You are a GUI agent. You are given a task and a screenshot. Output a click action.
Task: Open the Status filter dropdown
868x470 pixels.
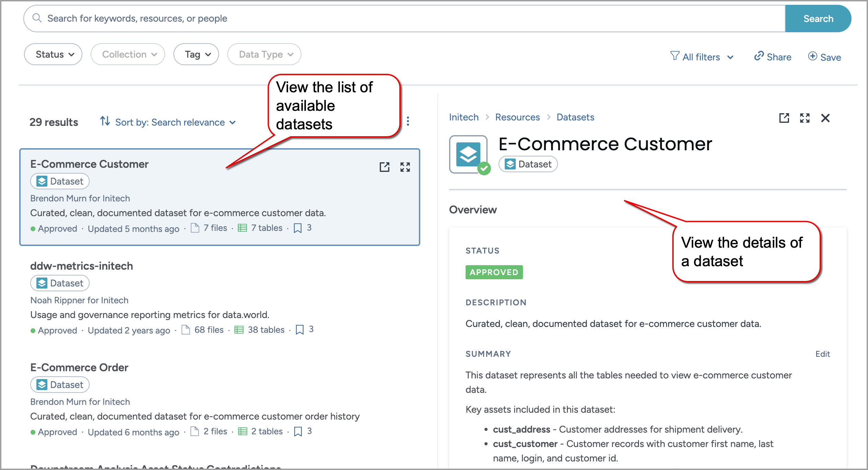click(x=53, y=55)
